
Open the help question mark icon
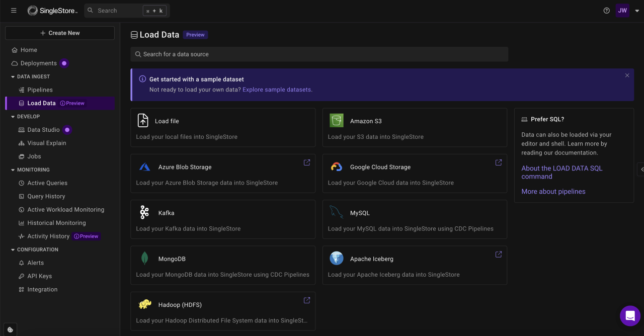coord(606,10)
